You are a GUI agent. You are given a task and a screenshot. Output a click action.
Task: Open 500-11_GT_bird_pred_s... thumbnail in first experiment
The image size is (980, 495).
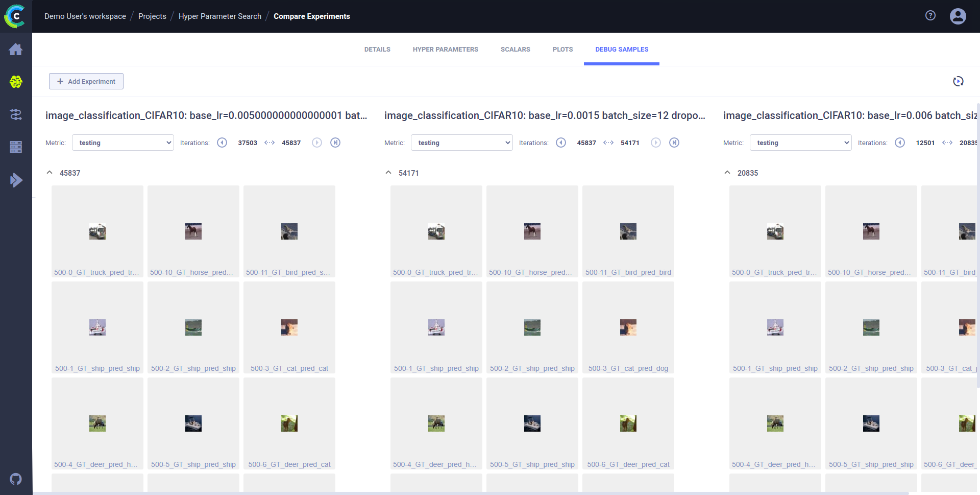click(x=289, y=231)
